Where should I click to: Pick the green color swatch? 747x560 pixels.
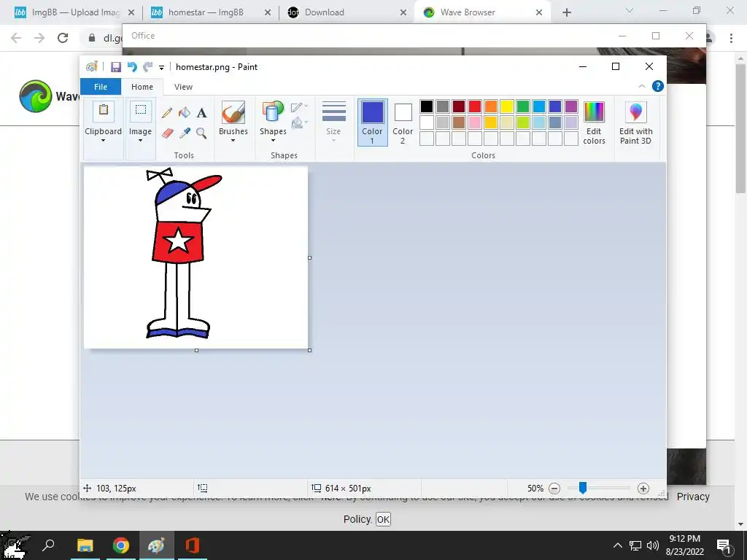pyautogui.click(x=523, y=106)
